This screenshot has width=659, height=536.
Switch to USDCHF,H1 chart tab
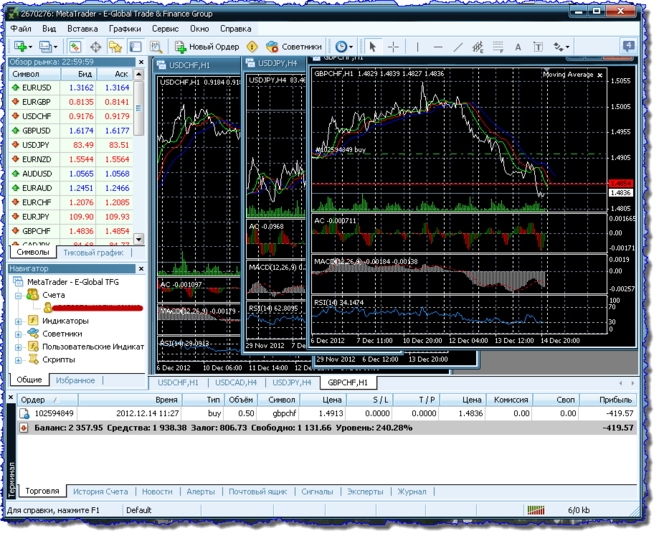pyautogui.click(x=178, y=383)
